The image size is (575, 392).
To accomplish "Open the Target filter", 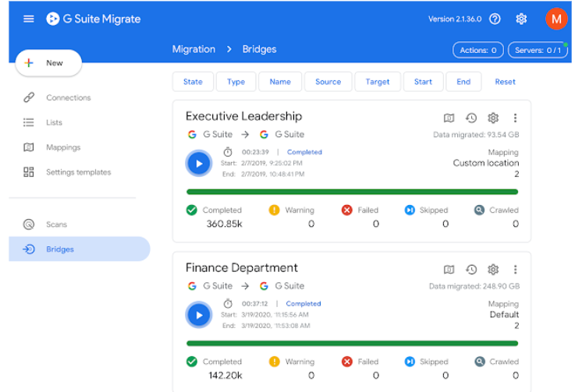I will pos(378,82).
